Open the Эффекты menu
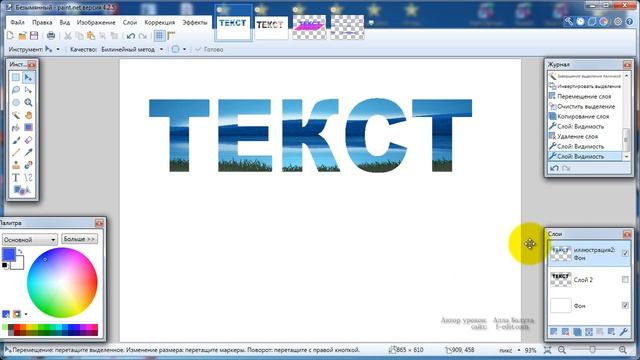Viewport: 640px width, 360px height. 195,22
